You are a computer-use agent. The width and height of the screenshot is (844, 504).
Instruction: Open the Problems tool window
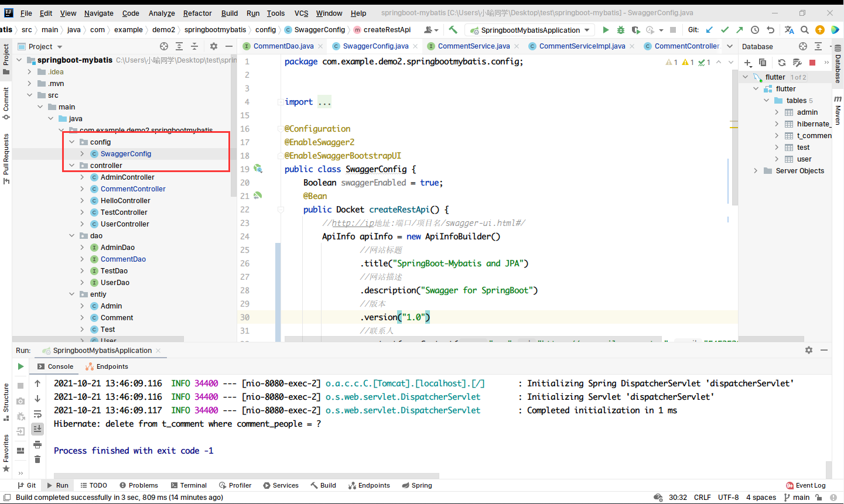139,485
